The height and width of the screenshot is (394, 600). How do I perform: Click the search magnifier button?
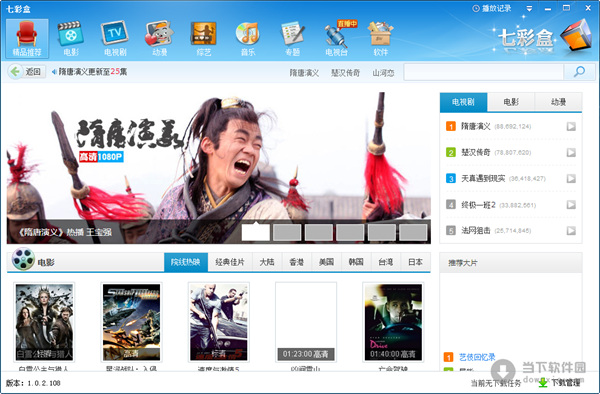click(579, 72)
